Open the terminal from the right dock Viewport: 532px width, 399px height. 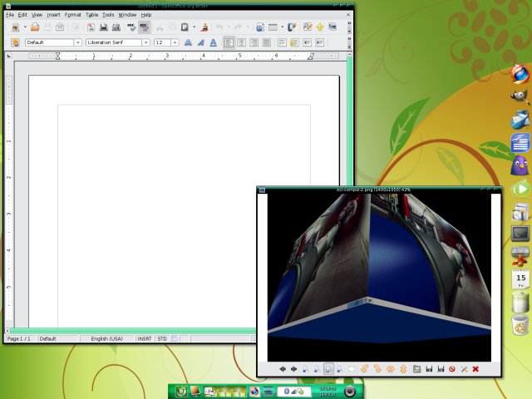(x=520, y=234)
